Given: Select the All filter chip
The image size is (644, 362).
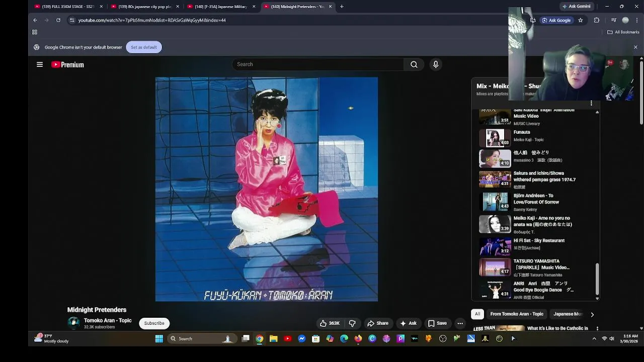Looking at the screenshot, I should tap(477, 314).
